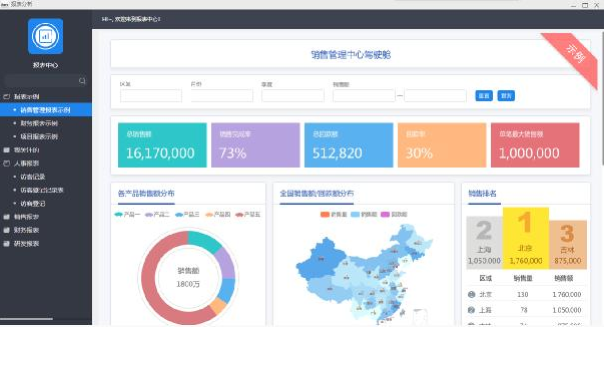Open 财务报表示例 in sidebar
The image size is (604, 375).
[x=39, y=124]
